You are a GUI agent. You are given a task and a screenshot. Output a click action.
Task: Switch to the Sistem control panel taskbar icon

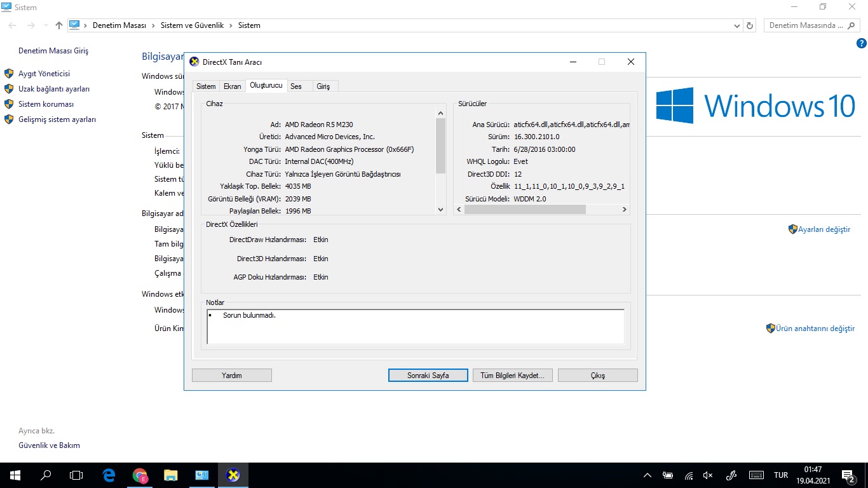tap(201, 475)
